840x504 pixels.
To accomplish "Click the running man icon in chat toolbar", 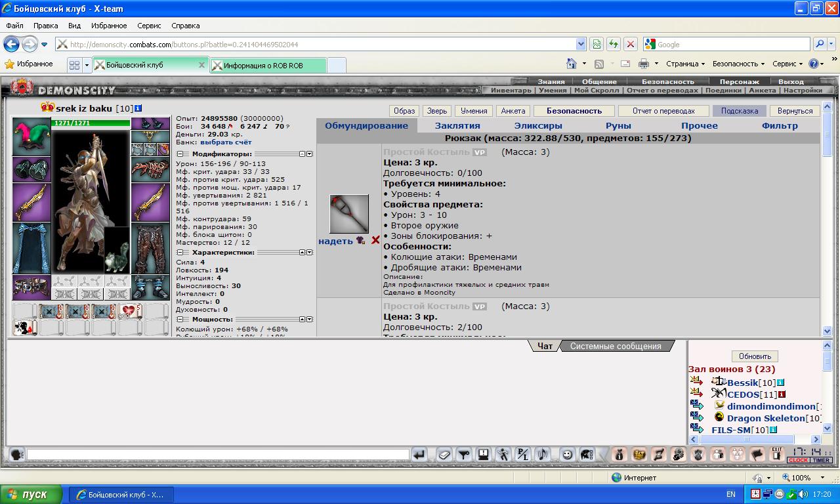I will pyautogui.click(x=503, y=454).
